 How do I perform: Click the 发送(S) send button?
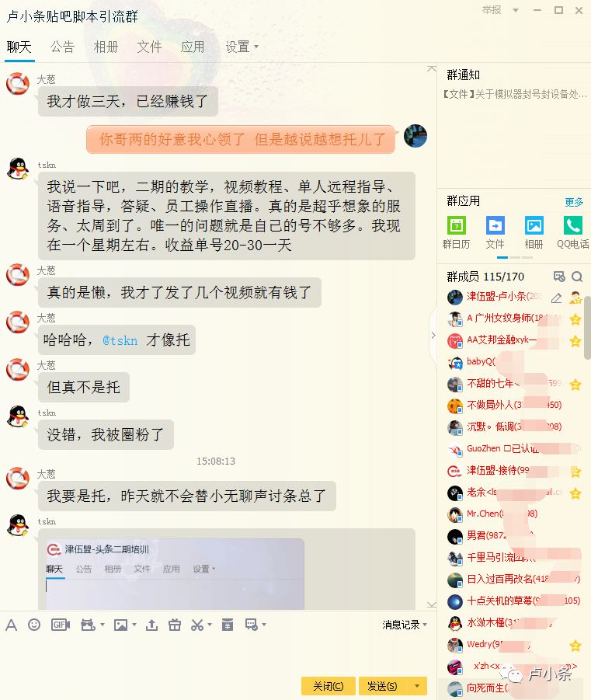click(x=383, y=686)
